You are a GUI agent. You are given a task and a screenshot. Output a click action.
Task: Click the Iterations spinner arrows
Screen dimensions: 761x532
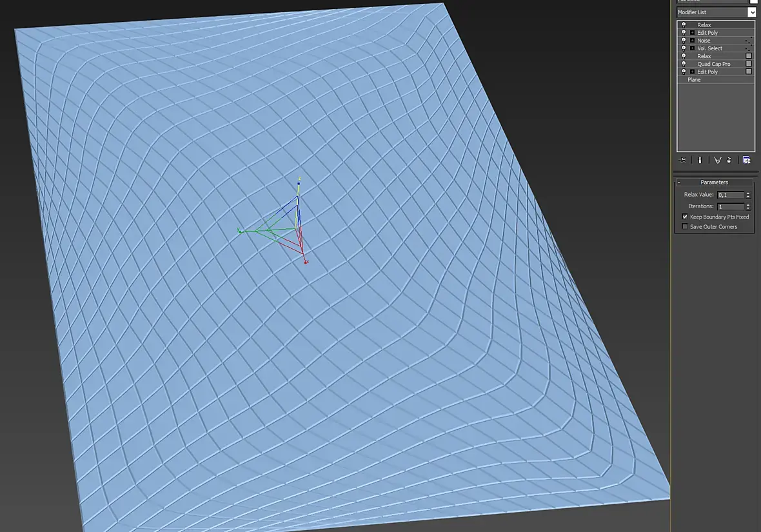748,206
